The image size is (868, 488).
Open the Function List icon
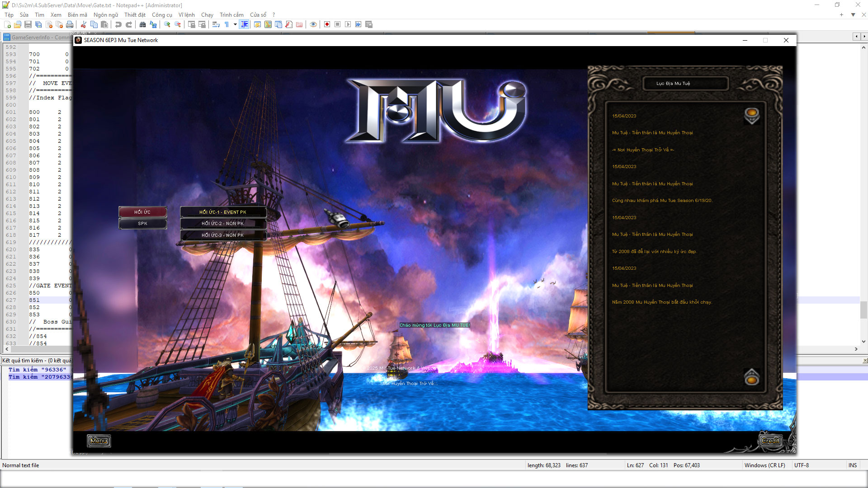click(289, 24)
